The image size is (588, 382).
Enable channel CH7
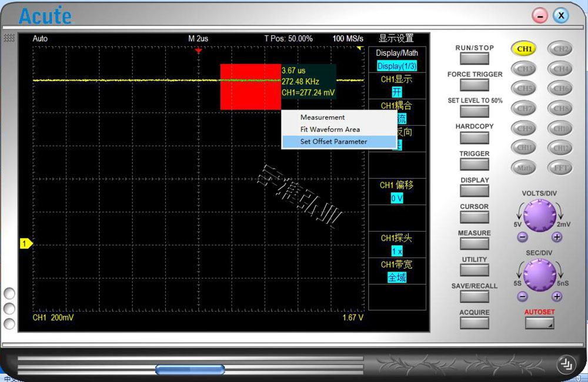click(524, 108)
